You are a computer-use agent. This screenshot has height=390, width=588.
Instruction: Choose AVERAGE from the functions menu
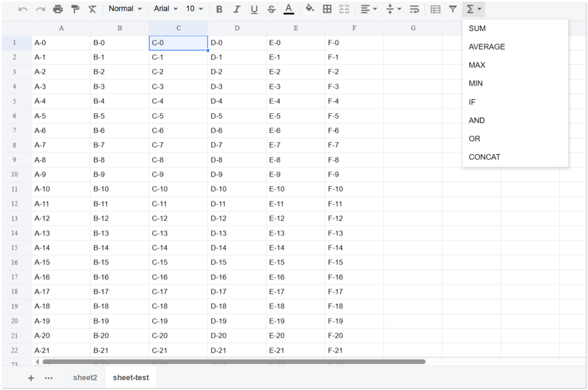(487, 47)
